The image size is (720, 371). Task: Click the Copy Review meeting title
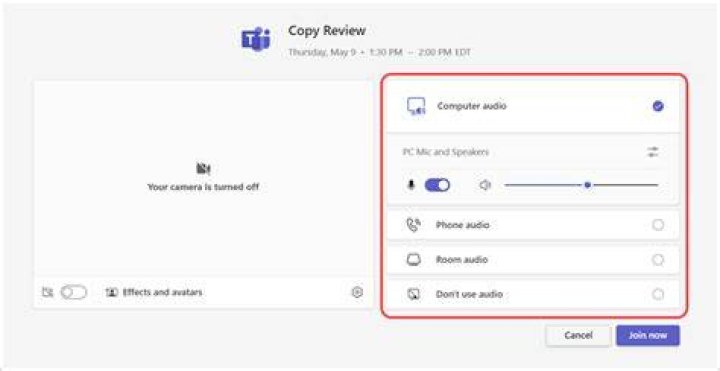(327, 31)
